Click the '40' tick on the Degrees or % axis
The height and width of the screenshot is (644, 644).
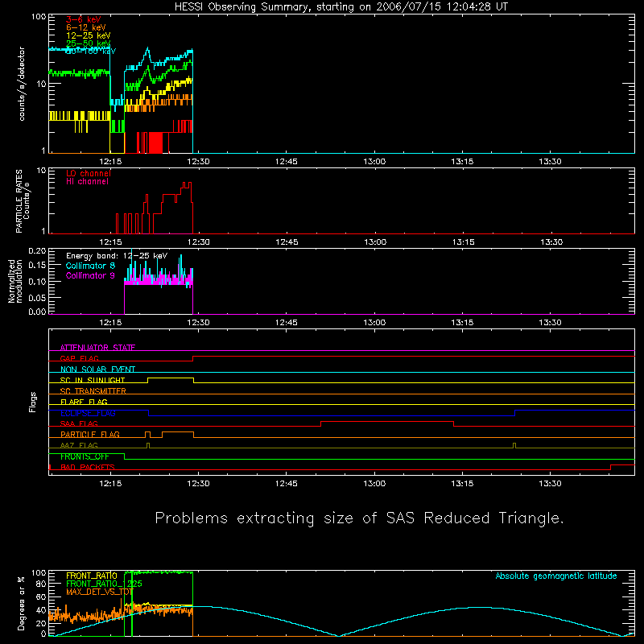click(x=41, y=610)
